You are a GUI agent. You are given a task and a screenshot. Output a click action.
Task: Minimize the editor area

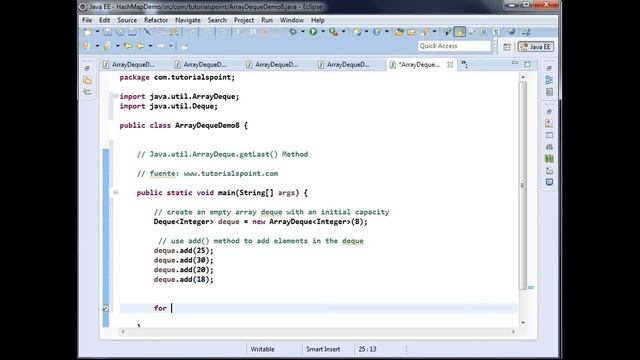(x=515, y=64)
